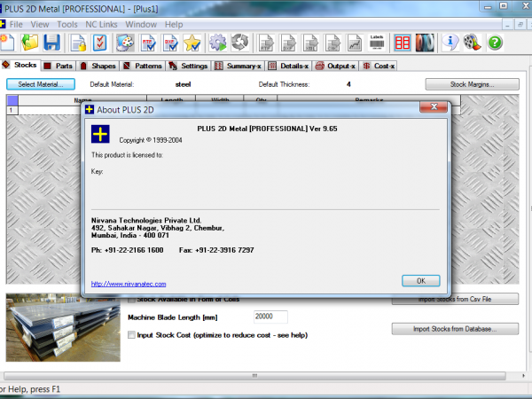Image resolution: width=532 pixels, height=399 pixels.
Task: Click the Labels toolbar icon
Action: pos(377,43)
